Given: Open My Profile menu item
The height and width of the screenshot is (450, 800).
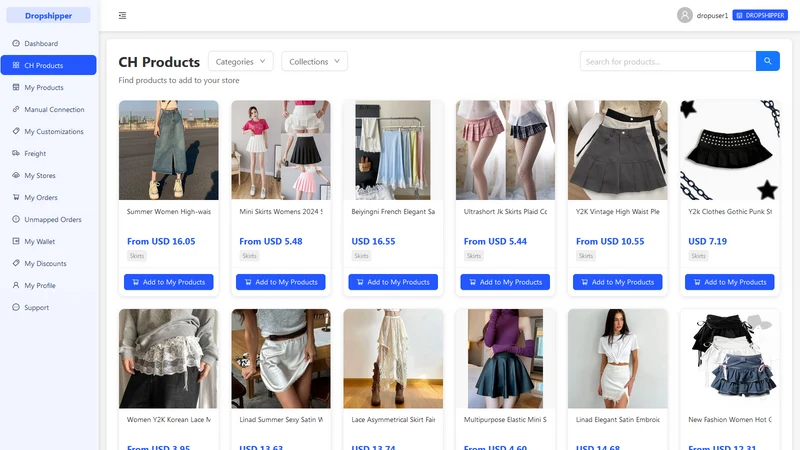Looking at the screenshot, I should [48, 285].
